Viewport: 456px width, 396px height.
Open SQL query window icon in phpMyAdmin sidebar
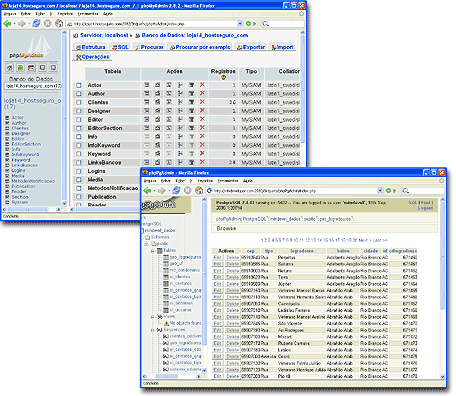tap(31, 68)
